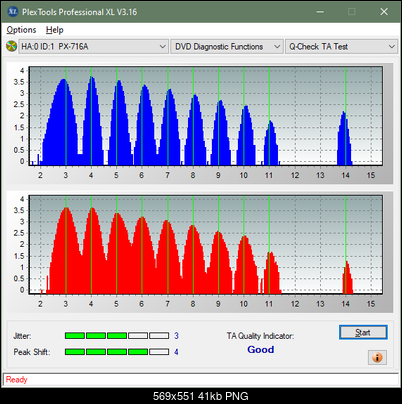The height and width of the screenshot is (404, 402).
Task: Click the 'TA Quality Indicator:' label
Action: pos(260,336)
